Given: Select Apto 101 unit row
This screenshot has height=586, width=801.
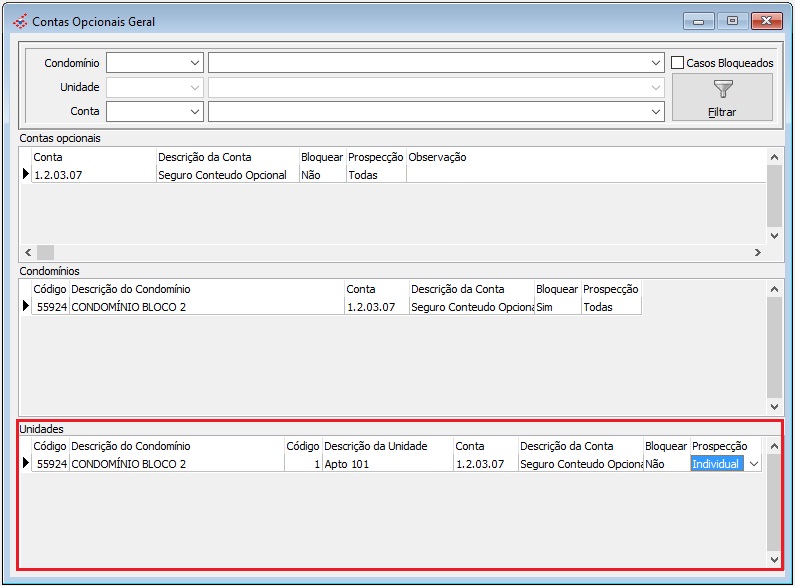Looking at the screenshot, I should click(386, 464).
